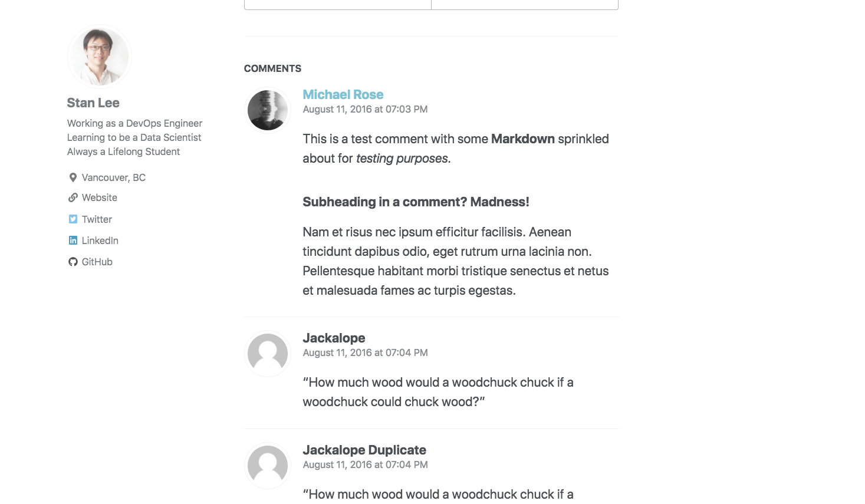The image size is (865, 504).
Task: Open Michael Rose's commenter profile link
Action: point(343,94)
